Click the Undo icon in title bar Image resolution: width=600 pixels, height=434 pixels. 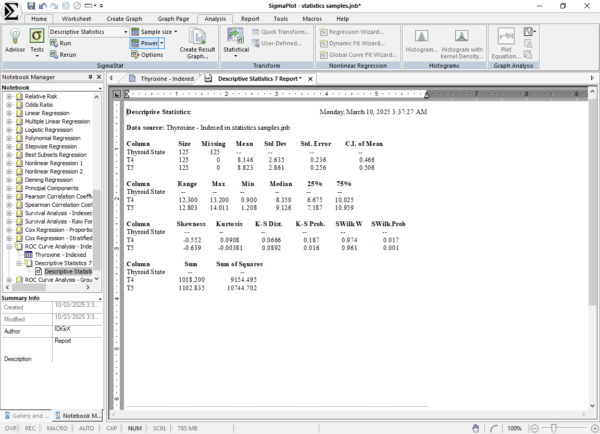pyautogui.click(x=42, y=6)
